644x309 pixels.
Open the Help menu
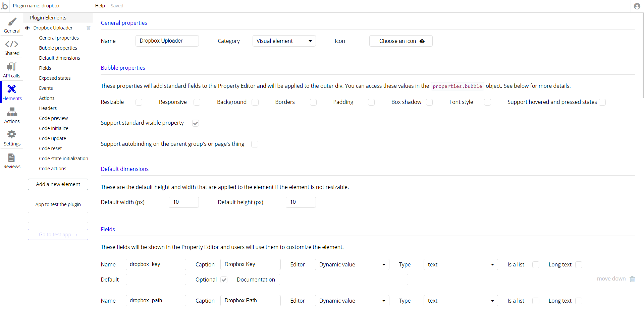point(100,6)
